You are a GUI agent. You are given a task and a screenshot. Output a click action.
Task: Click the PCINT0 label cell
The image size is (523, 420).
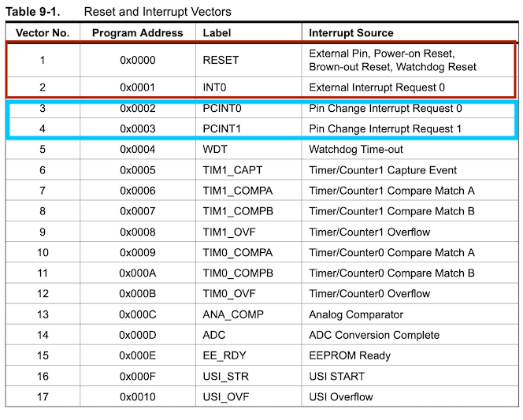[x=222, y=108]
